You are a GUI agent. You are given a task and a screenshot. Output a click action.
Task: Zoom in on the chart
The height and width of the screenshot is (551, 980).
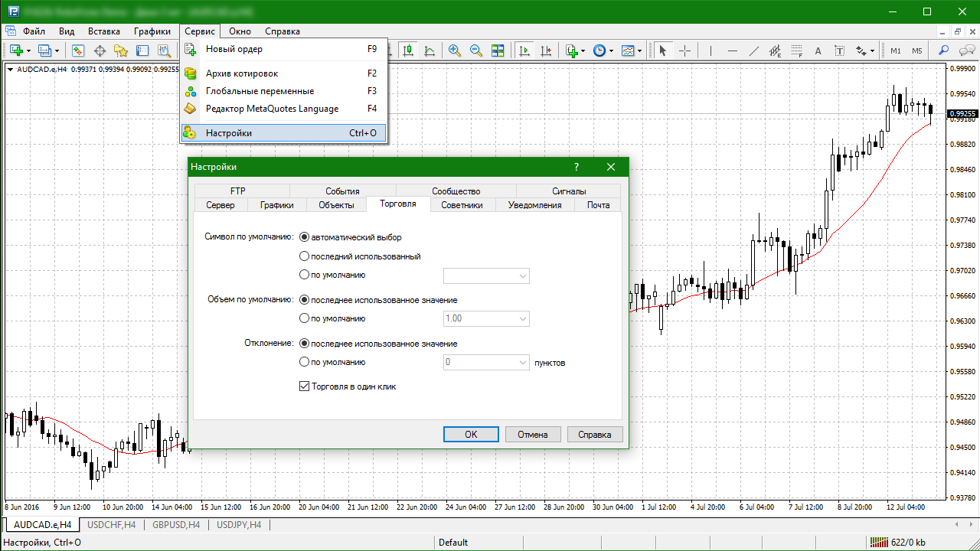coord(455,51)
